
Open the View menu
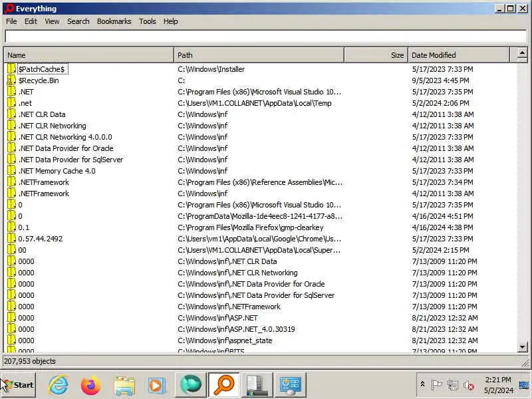[52, 21]
